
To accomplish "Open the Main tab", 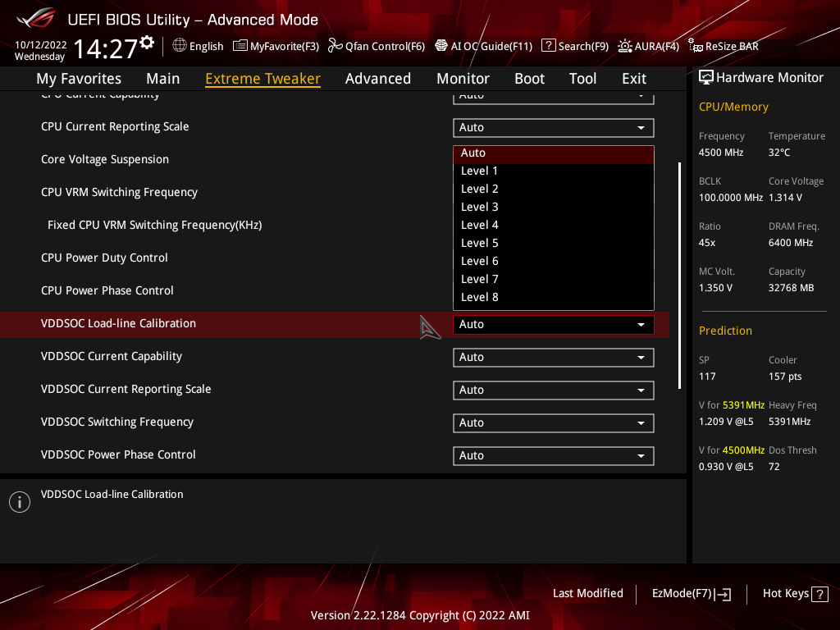I will click(x=163, y=78).
